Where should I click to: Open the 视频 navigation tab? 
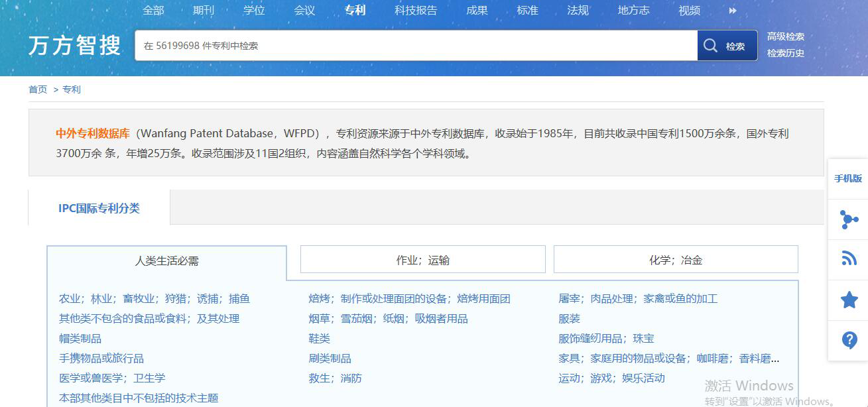689,11
